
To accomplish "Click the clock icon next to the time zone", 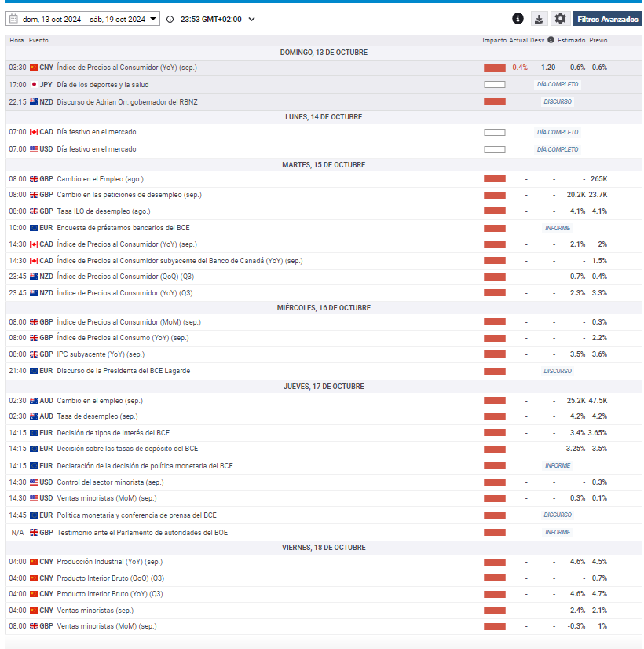I will (170, 19).
